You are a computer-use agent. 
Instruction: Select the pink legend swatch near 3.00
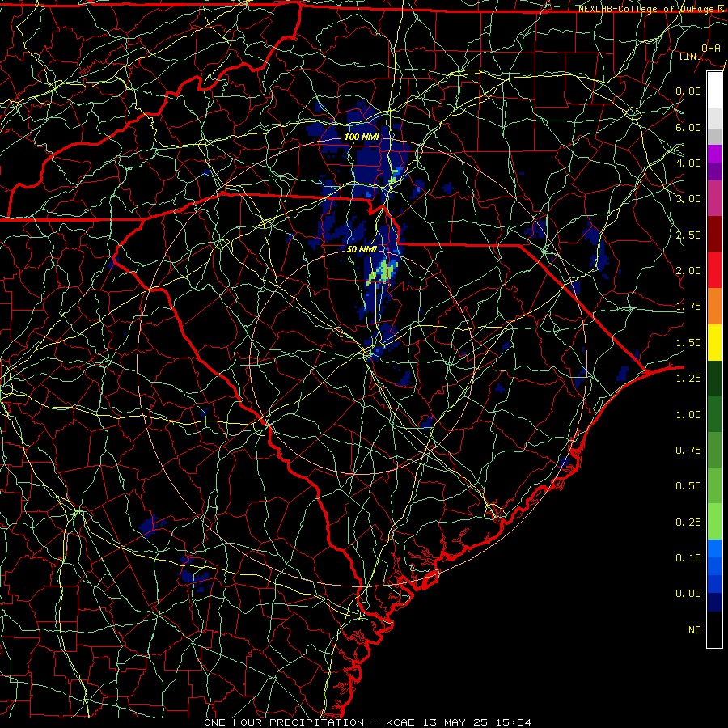(714, 198)
